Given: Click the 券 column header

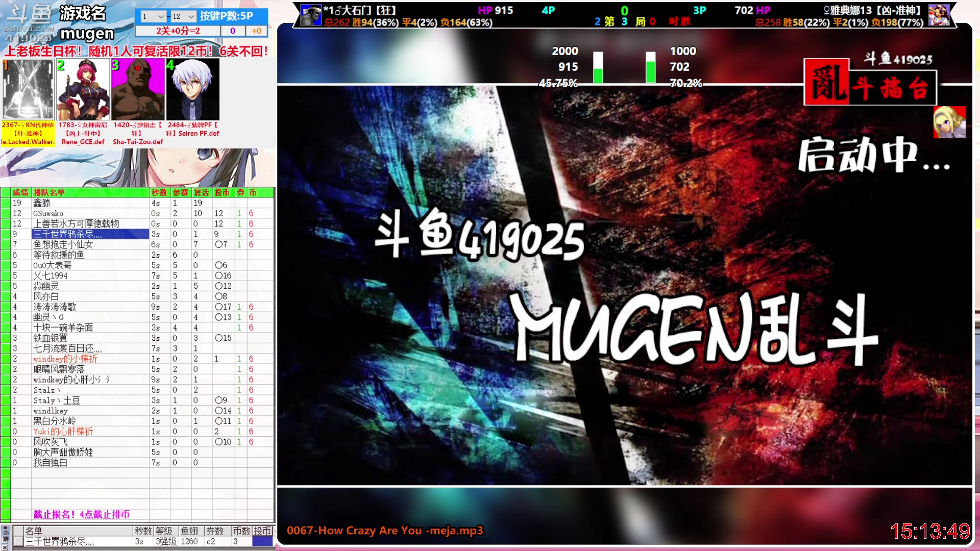Looking at the screenshot, I should (x=240, y=192).
